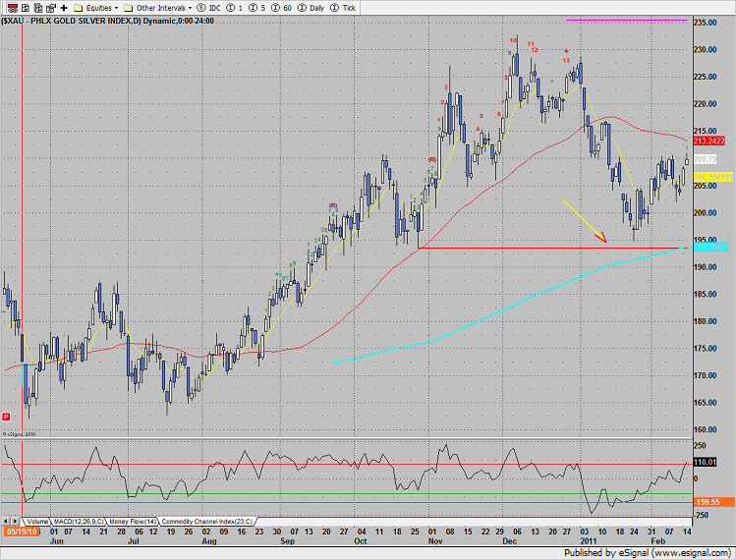Click the fourth toolbar window-copy icon

[50, 7]
